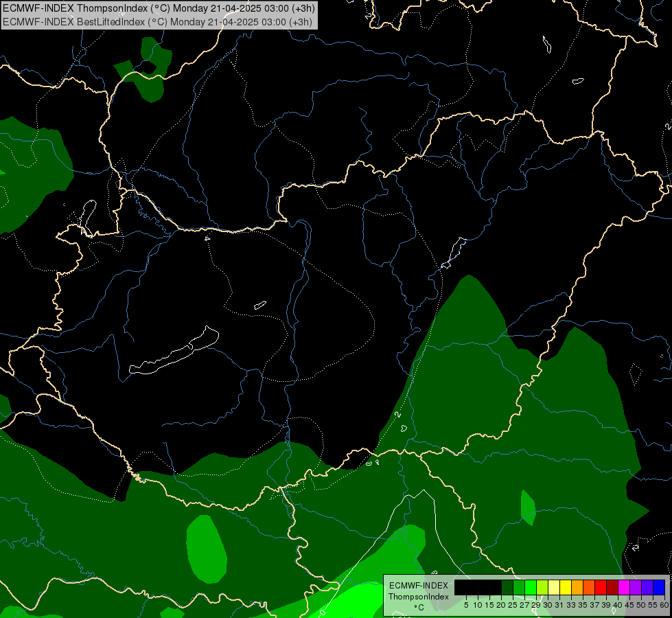This screenshot has width=672, height=618.
Task: Click the dark red 39–40 legend swatch
Action: (612, 588)
